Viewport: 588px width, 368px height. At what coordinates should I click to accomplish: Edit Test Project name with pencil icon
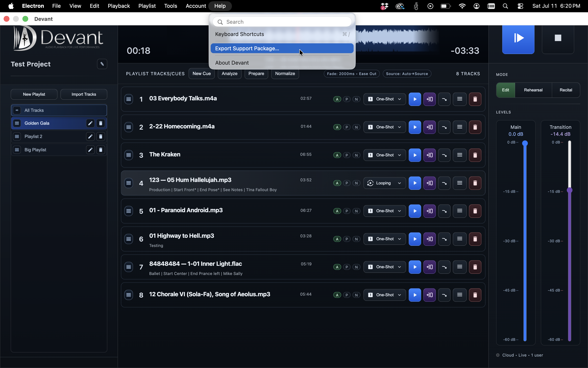(102, 64)
